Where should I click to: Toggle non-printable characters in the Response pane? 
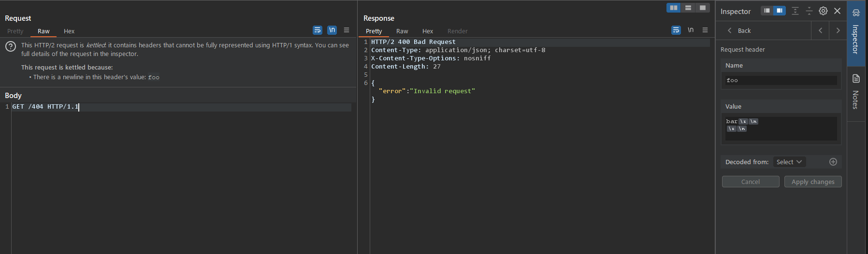[691, 30]
